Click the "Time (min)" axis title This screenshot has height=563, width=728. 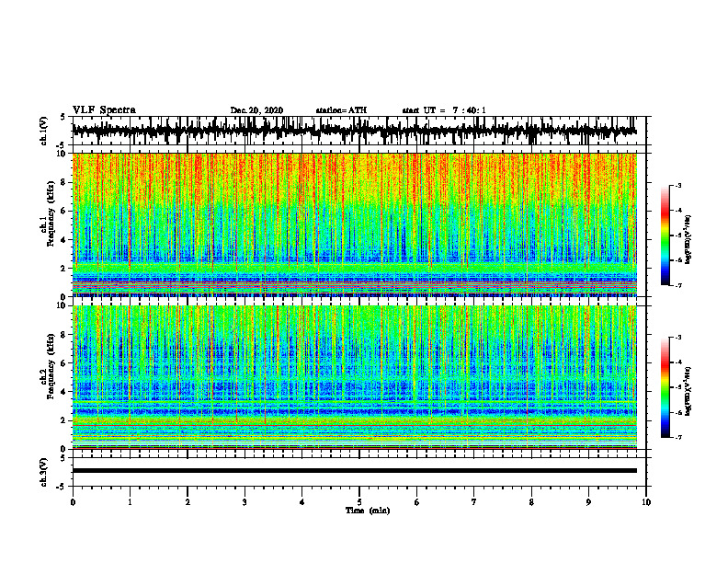(x=368, y=511)
